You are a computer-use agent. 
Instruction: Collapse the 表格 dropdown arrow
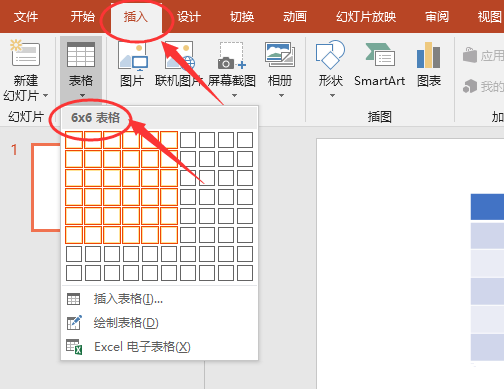coord(82,96)
